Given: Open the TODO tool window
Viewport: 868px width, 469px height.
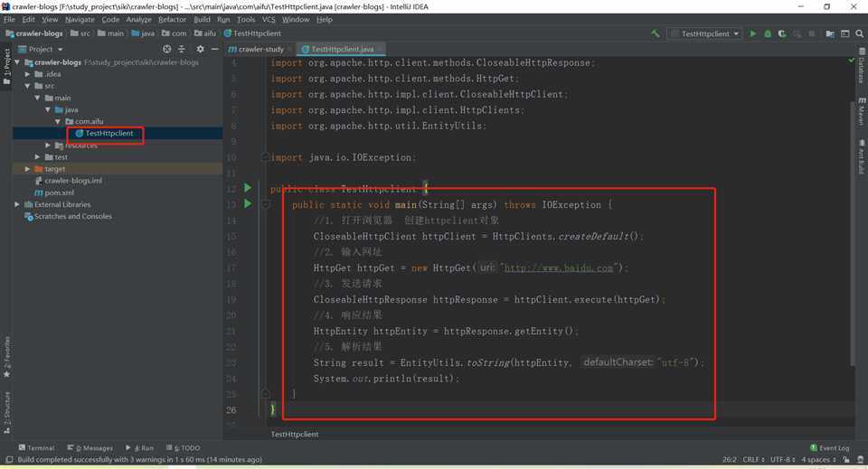Looking at the screenshot, I should tap(184, 448).
